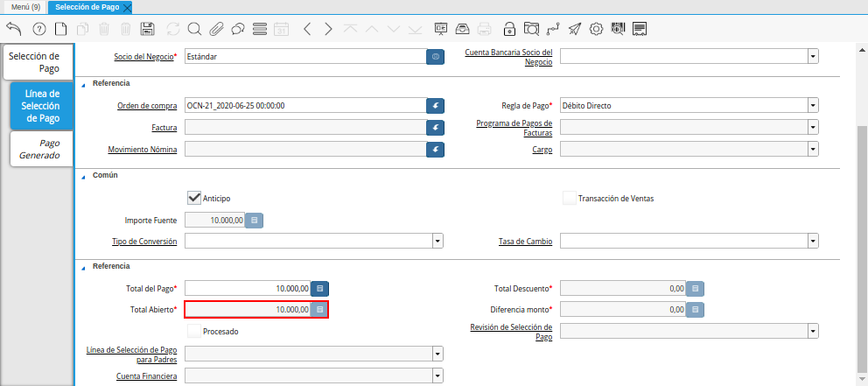Click the Factura label link
The image size is (868, 386).
164,128
